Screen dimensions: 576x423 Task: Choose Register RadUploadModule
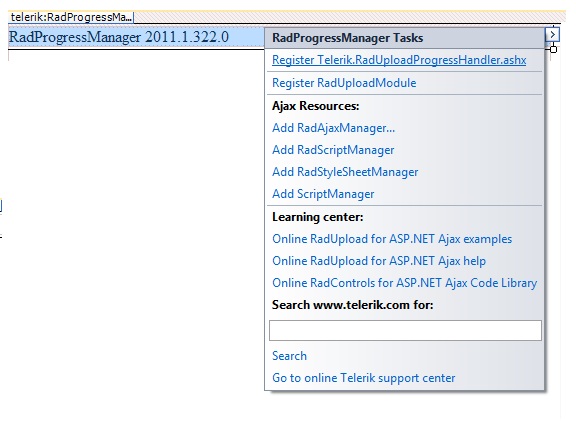pyautogui.click(x=344, y=83)
